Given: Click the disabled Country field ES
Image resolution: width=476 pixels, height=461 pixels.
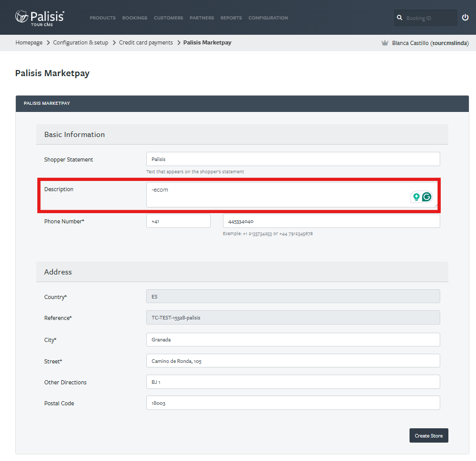Looking at the screenshot, I should tap(293, 296).
